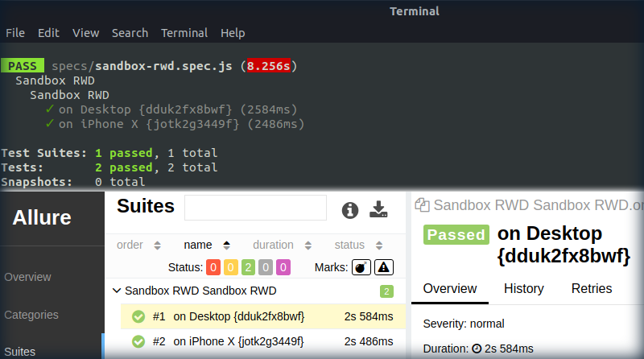The height and width of the screenshot is (359, 644).
Task: Click the download CSV icon
Action: point(378,210)
